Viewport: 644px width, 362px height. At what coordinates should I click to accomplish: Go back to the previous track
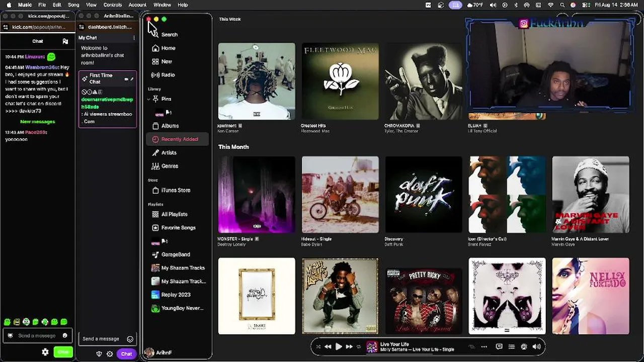point(328,346)
